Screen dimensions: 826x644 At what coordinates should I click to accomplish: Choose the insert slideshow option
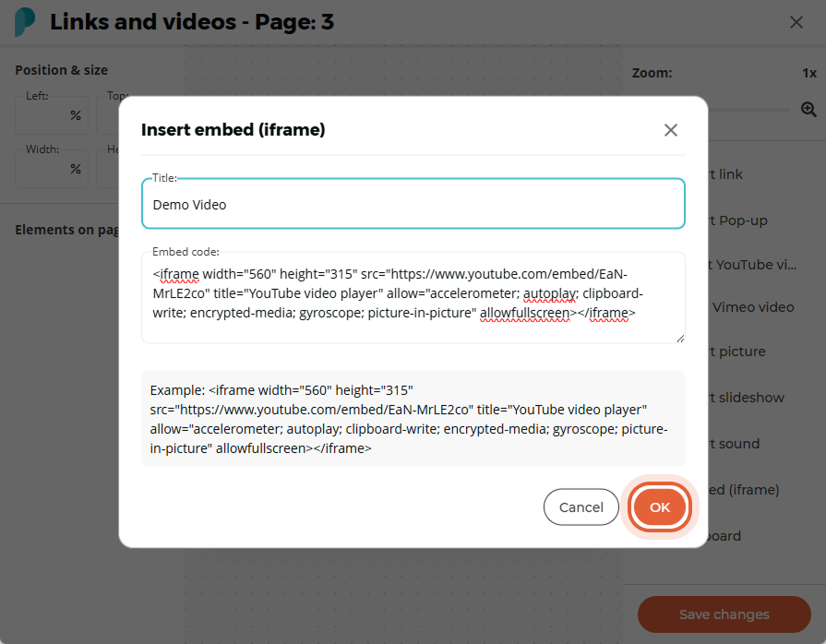pos(747,398)
